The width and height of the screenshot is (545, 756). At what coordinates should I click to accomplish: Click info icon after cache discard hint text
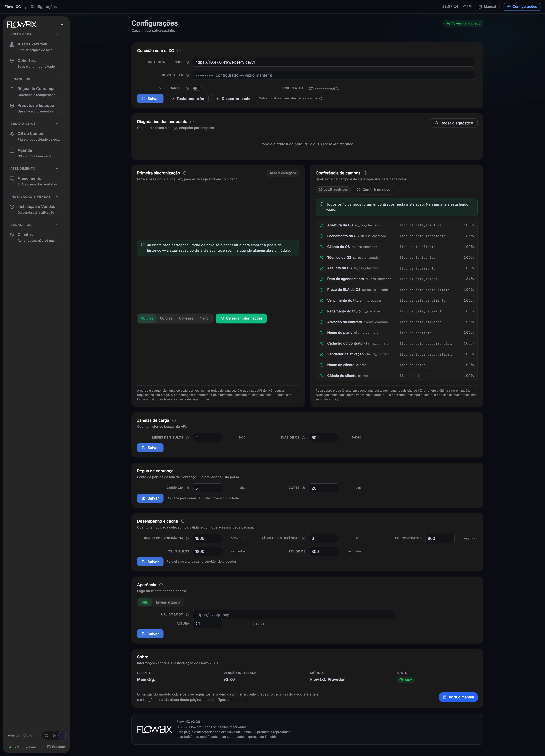tap(321, 99)
